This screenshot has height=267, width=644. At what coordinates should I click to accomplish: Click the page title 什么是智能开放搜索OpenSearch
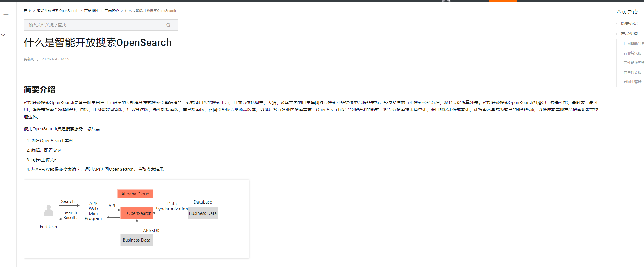pos(98,43)
